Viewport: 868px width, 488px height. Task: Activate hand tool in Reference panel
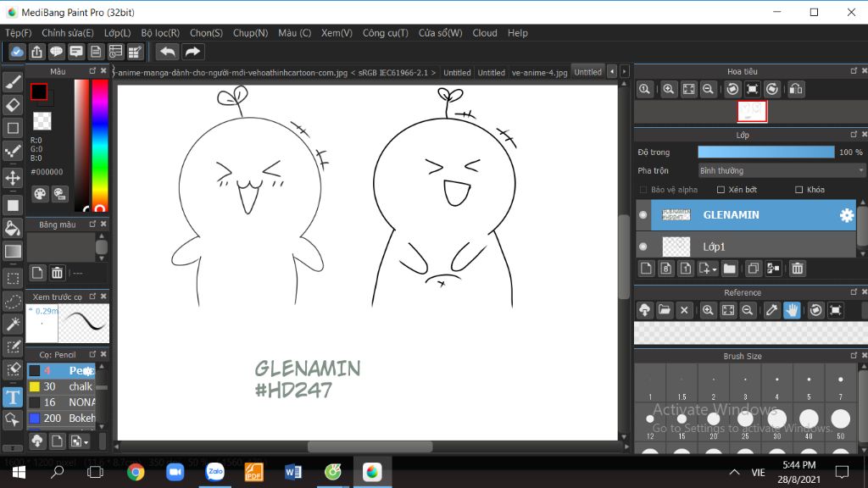(x=793, y=310)
